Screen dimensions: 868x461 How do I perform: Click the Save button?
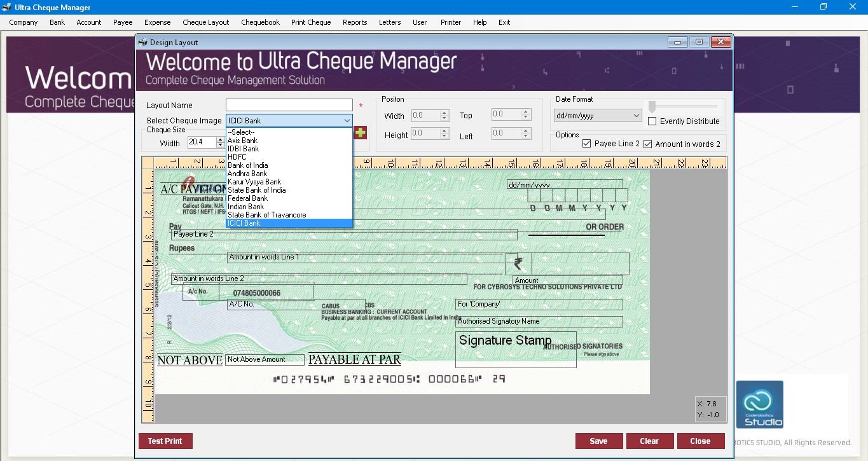click(598, 441)
